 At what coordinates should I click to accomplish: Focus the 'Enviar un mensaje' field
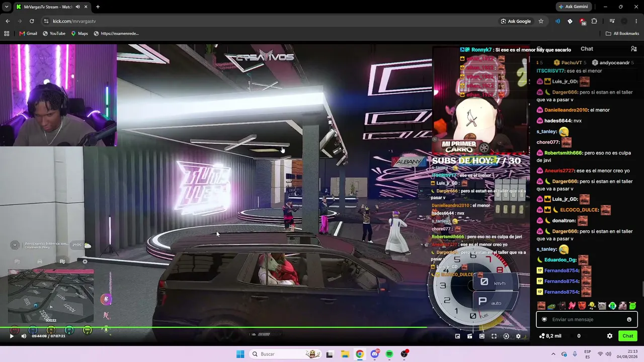pos(587,319)
